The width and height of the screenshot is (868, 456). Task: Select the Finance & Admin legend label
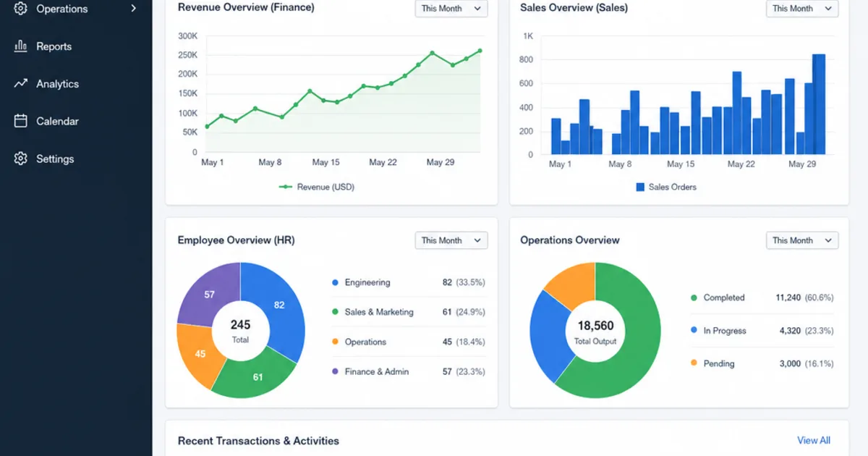[377, 371]
